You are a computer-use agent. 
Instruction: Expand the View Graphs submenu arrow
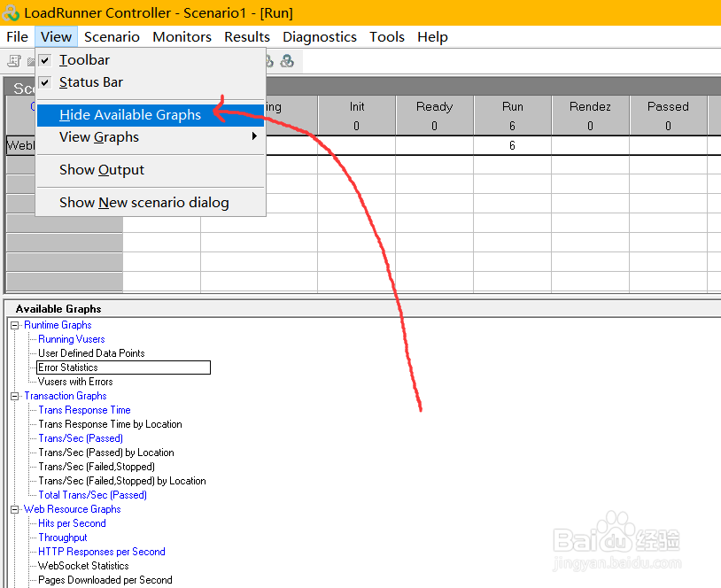click(254, 136)
